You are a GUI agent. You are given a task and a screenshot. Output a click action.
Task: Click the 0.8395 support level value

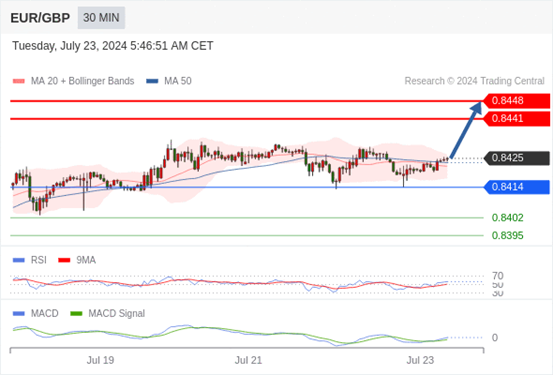(x=508, y=235)
